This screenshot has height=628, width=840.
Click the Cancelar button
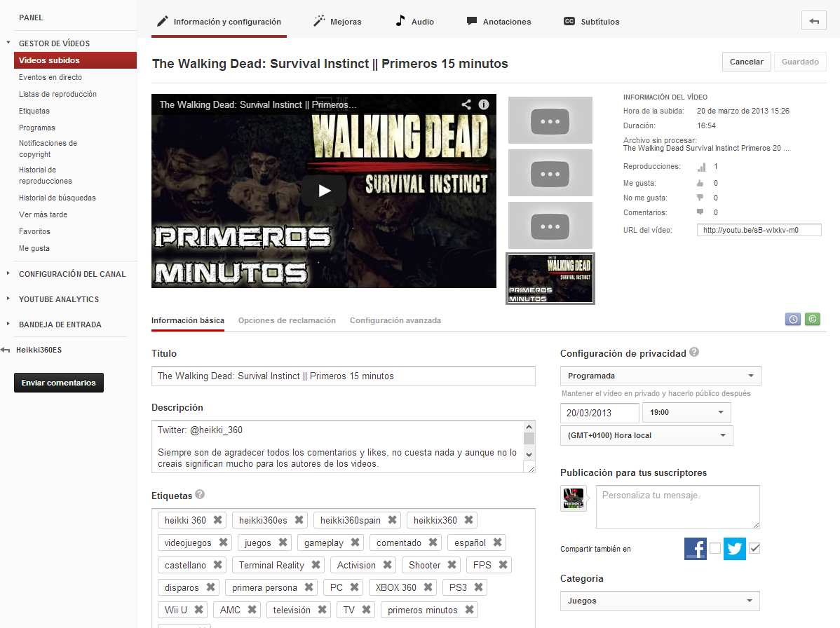click(x=746, y=62)
